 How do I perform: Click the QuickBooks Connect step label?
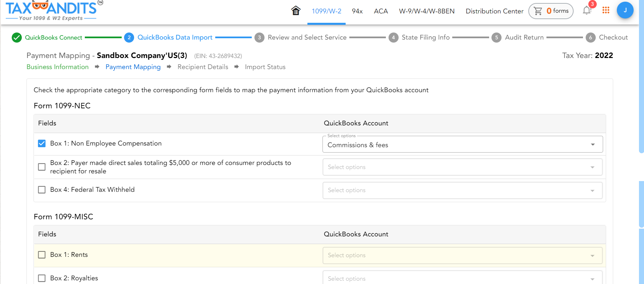[54, 38]
